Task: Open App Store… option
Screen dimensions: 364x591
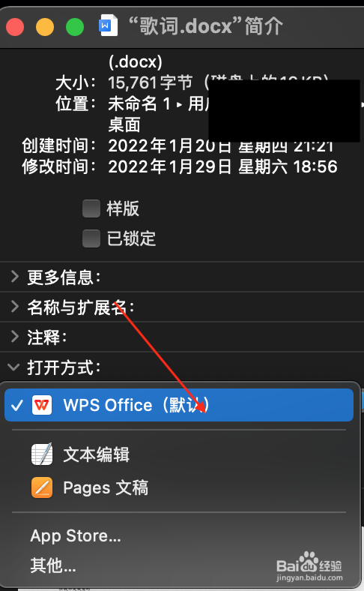Action: [76, 535]
